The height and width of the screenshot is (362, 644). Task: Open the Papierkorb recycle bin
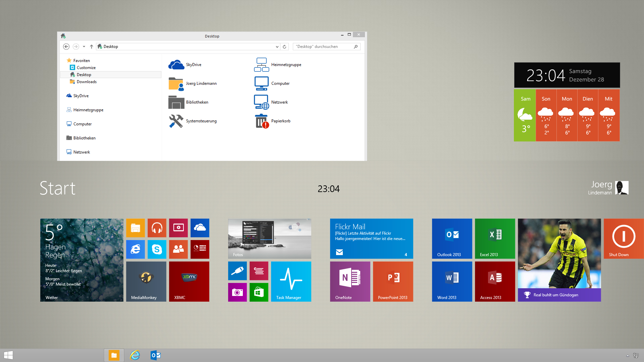point(272,121)
